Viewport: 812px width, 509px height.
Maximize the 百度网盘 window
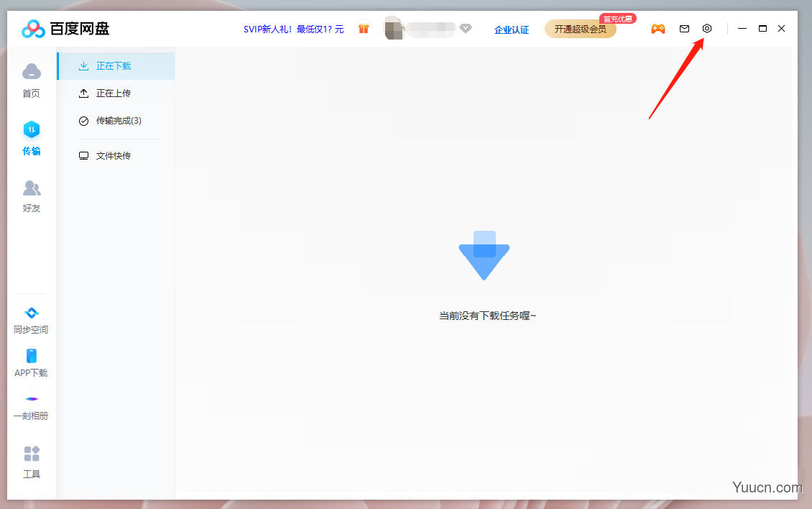[762, 29]
